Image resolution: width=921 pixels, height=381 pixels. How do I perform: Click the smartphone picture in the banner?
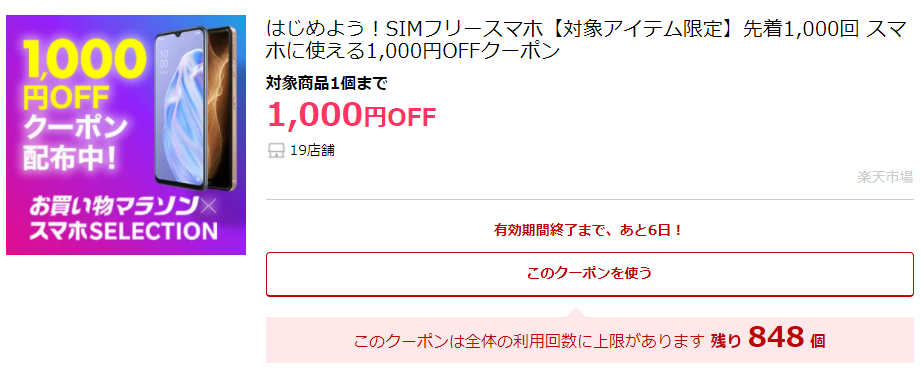[x=194, y=109]
